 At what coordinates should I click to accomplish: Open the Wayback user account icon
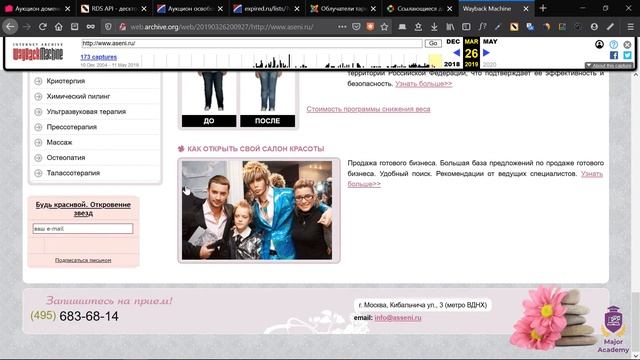599,44
